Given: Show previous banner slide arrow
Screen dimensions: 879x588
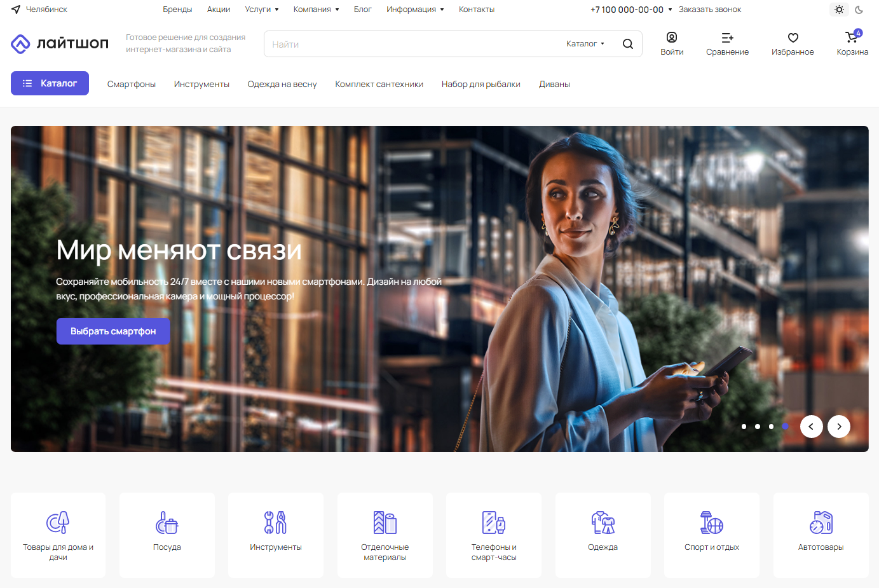Looking at the screenshot, I should pos(812,427).
